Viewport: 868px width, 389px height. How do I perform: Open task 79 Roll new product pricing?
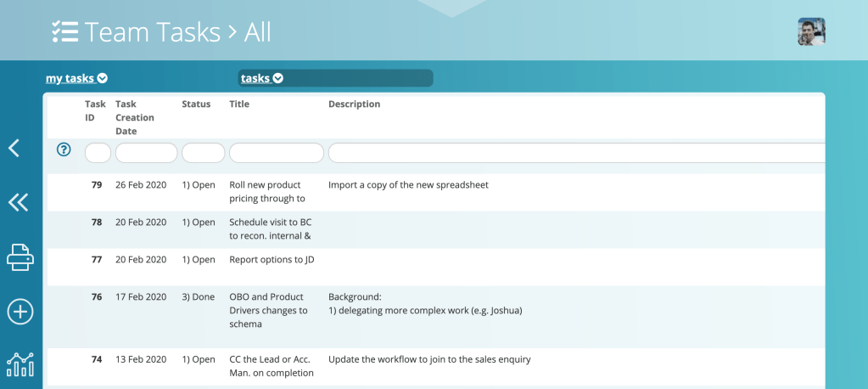point(266,192)
